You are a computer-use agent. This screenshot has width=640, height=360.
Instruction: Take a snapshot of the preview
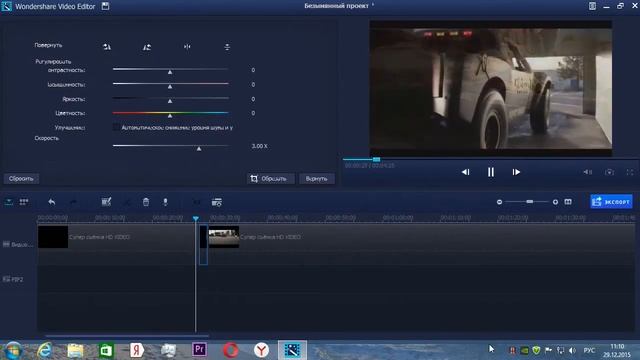[x=609, y=172]
